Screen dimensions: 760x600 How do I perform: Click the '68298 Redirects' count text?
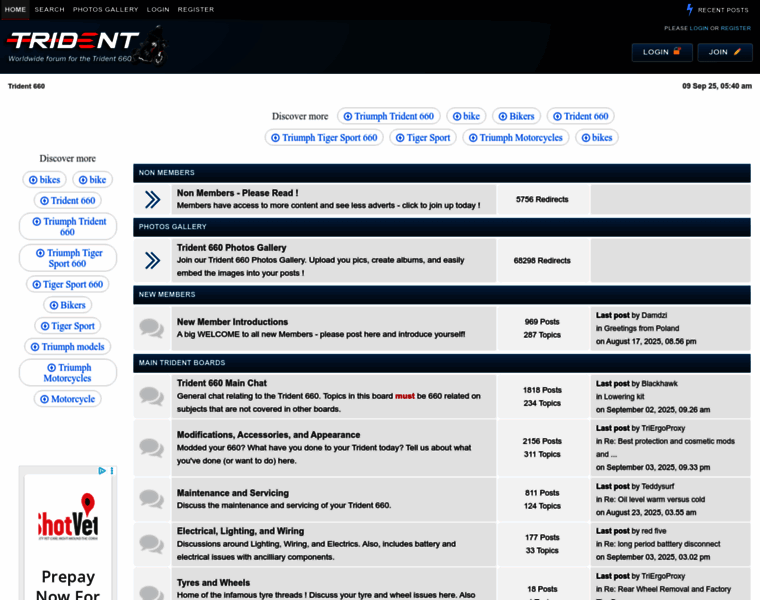coord(542,260)
